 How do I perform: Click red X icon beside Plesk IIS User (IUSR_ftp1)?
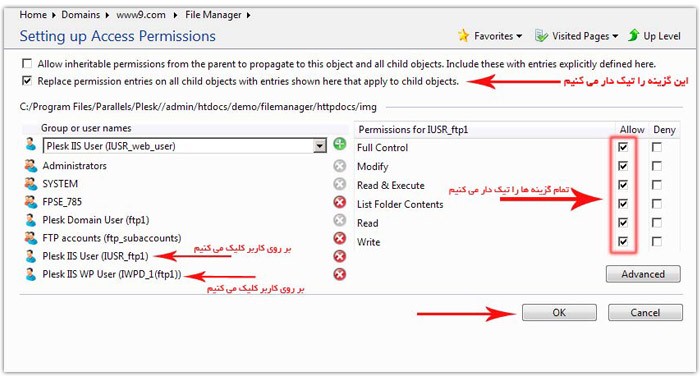pos(340,256)
